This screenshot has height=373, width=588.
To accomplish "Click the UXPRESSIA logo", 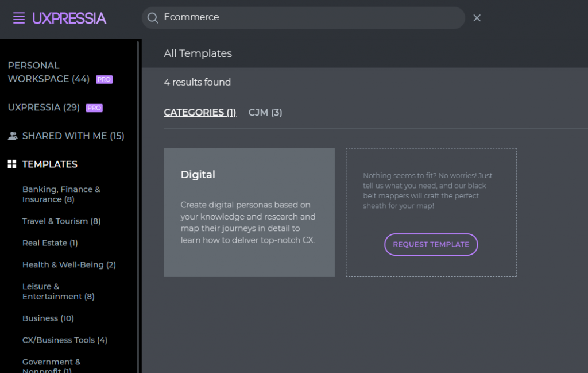I will click(69, 18).
